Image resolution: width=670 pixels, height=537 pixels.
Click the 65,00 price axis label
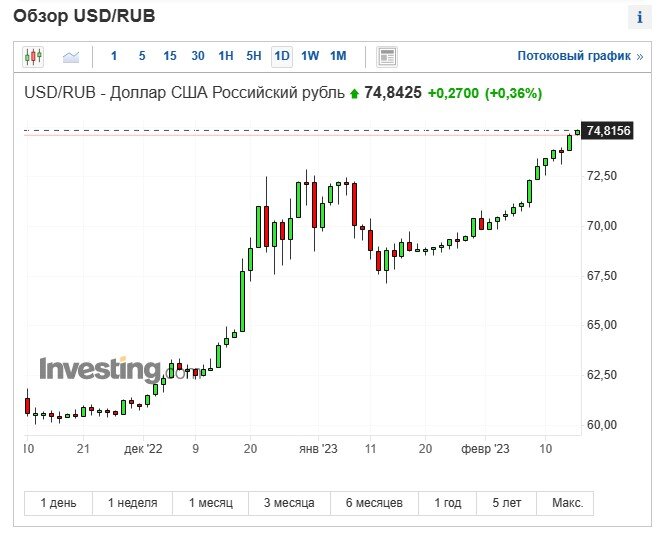coord(602,325)
